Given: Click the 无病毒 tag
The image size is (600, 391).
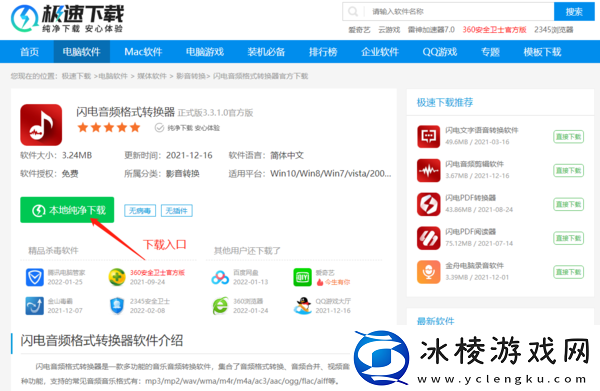Looking at the screenshot, I should point(140,210).
